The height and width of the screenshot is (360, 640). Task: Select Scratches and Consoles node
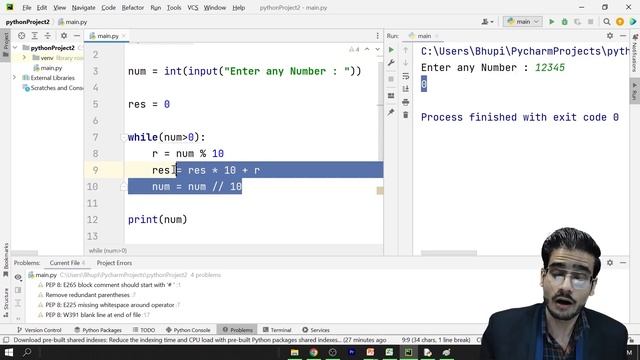click(53, 88)
